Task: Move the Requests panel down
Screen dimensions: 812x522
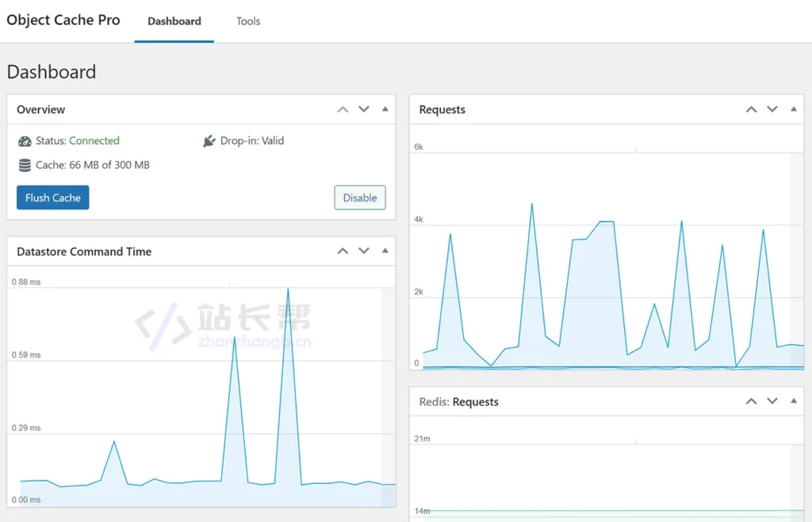Action: click(772, 109)
